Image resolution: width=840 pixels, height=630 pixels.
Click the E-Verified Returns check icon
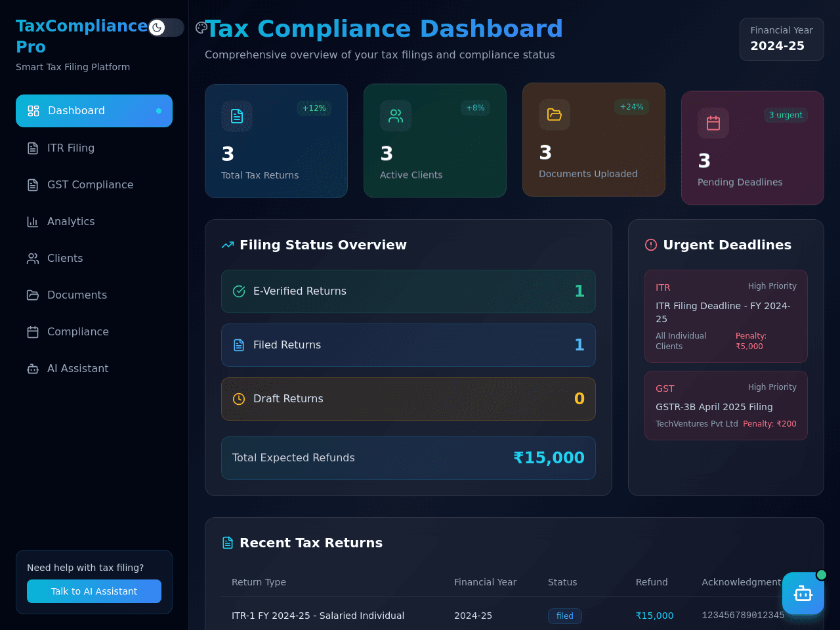pos(239,291)
